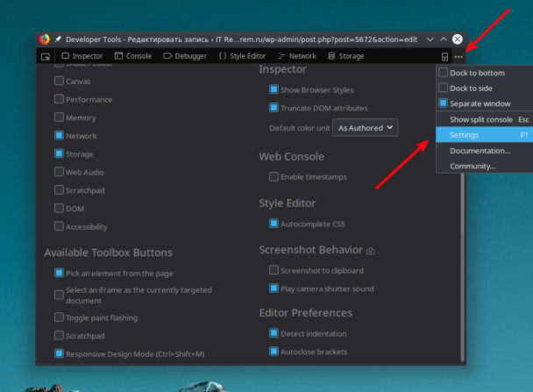This screenshot has height=392, width=533.
Task: Uncheck Responsive Design Mode toolbox button
Action: [59, 353]
